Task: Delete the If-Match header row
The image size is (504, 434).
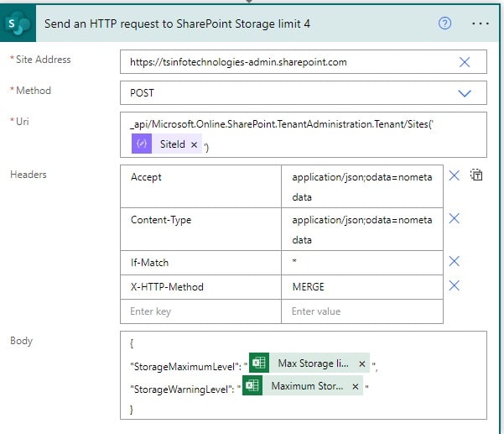Action: click(x=455, y=261)
